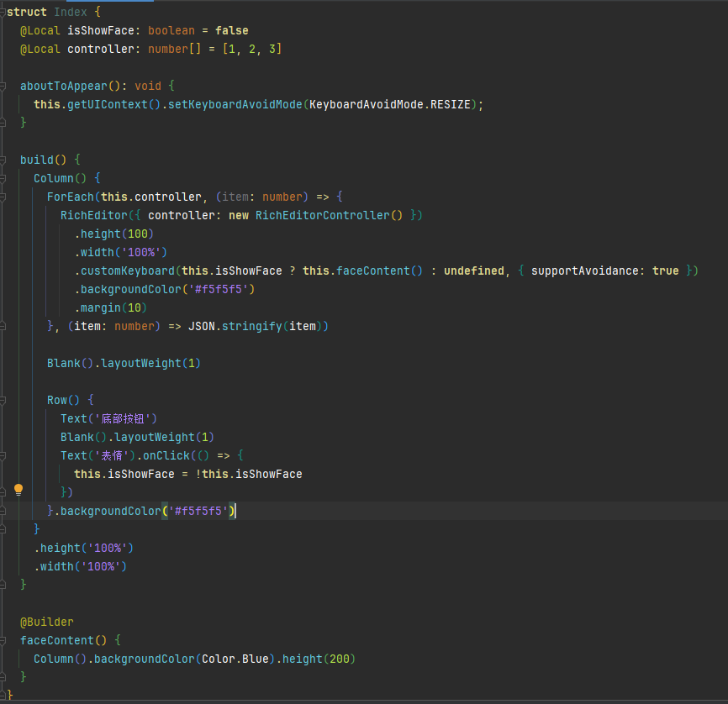Click the @Builder decorator

(x=47, y=622)
